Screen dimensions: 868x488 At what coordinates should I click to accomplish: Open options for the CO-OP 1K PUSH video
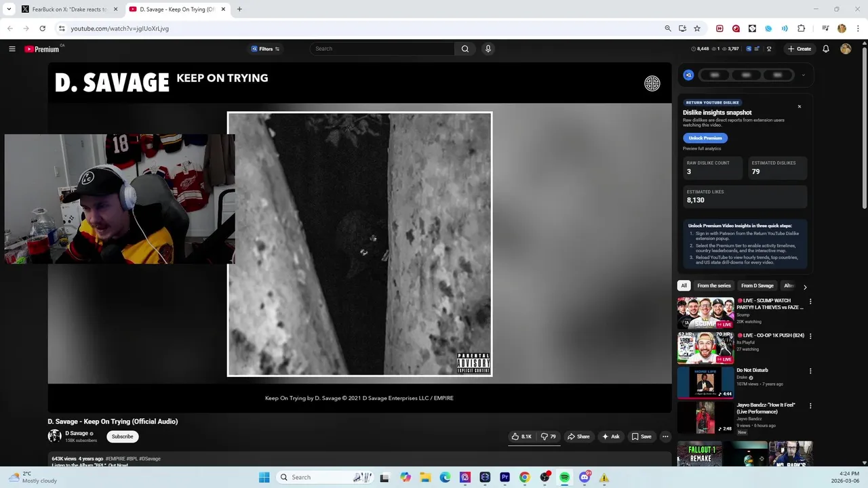click(x=810, y=336)
